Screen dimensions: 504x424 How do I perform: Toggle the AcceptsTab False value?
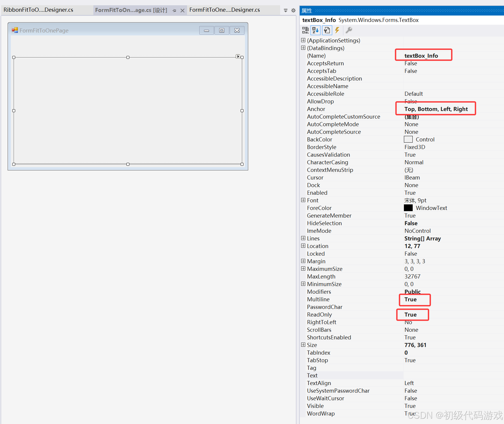411,71
